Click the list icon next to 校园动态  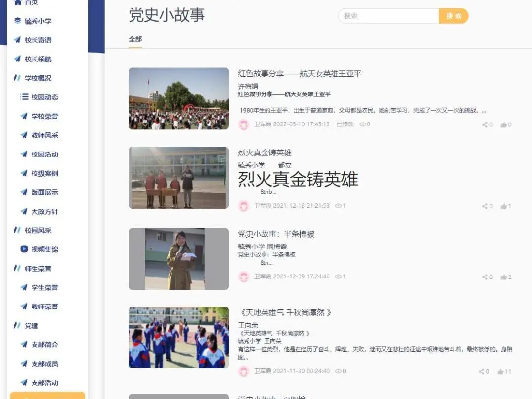point(23,97)
